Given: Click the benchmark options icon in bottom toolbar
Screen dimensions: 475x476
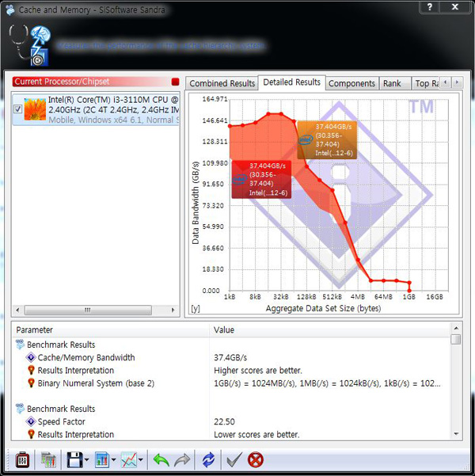Looking at the screenshot, I should [21, 459].
